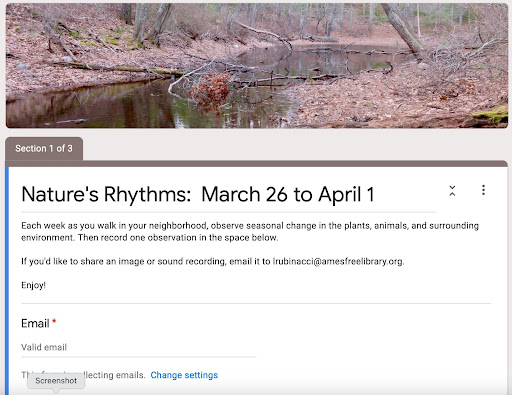Click the Valid email input field

click(x=138, y=348)
